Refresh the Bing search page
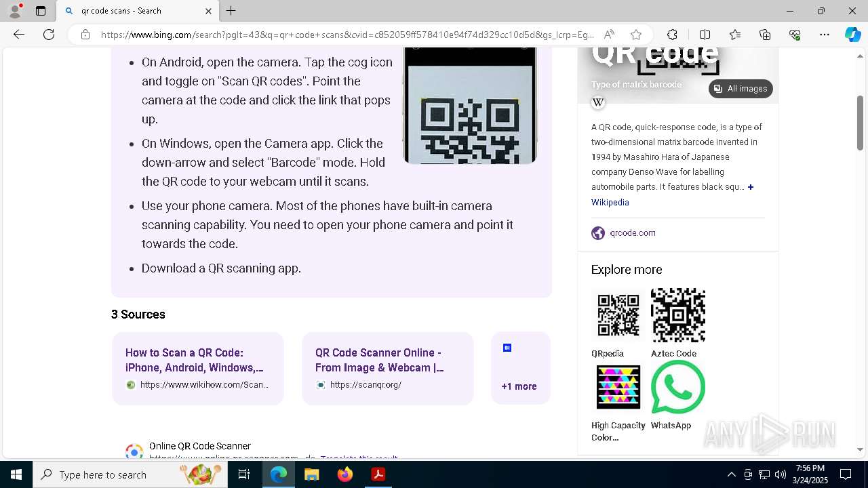This screenshot has width=868, height=488. pyautogui.click(x=49, y=35)
